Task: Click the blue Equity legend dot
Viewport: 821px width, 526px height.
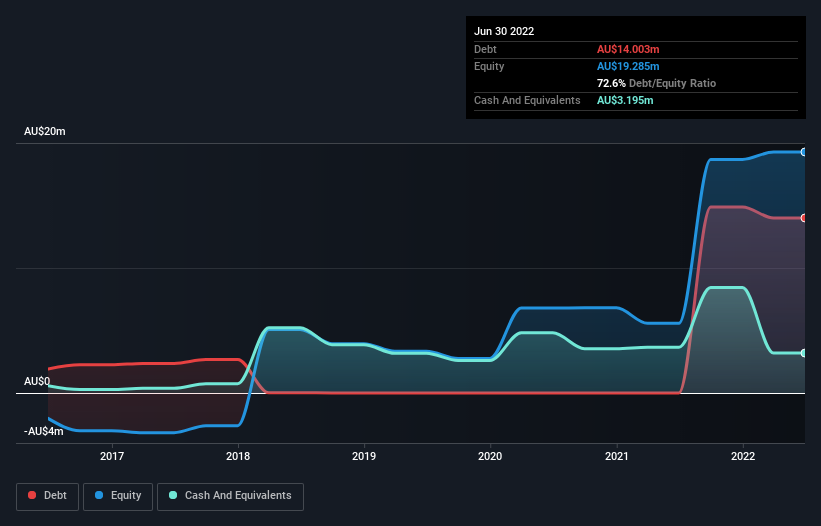Action: (98, 495)
